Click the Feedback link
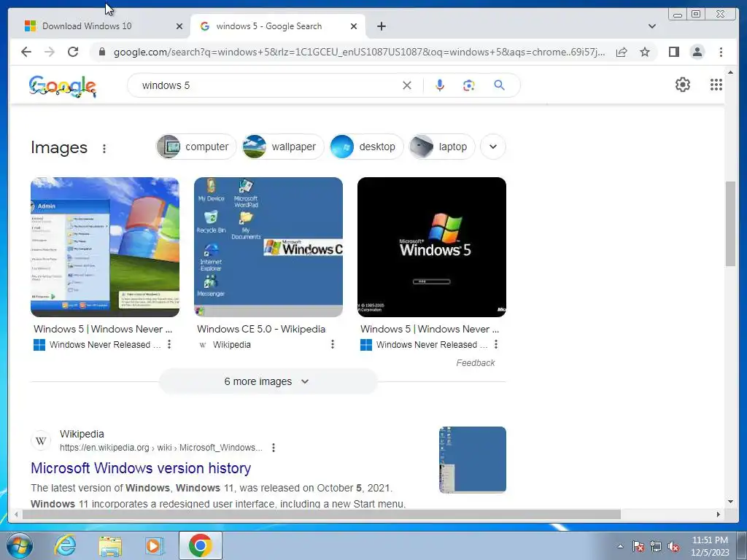 [x=476, y=363]
